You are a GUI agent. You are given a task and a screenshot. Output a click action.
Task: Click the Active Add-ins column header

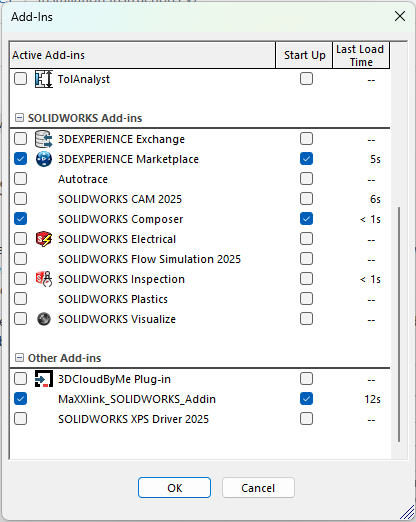click(x=143, y=55)
